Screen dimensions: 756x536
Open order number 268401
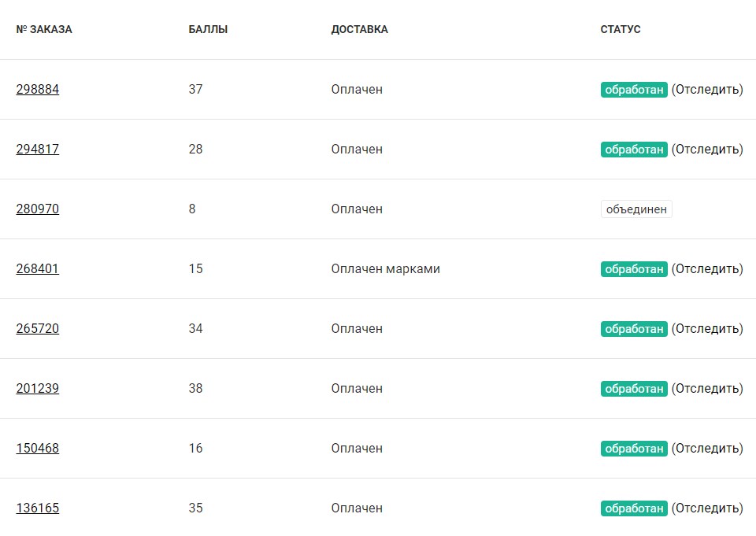pyautogui.click(x=38, y=268)
